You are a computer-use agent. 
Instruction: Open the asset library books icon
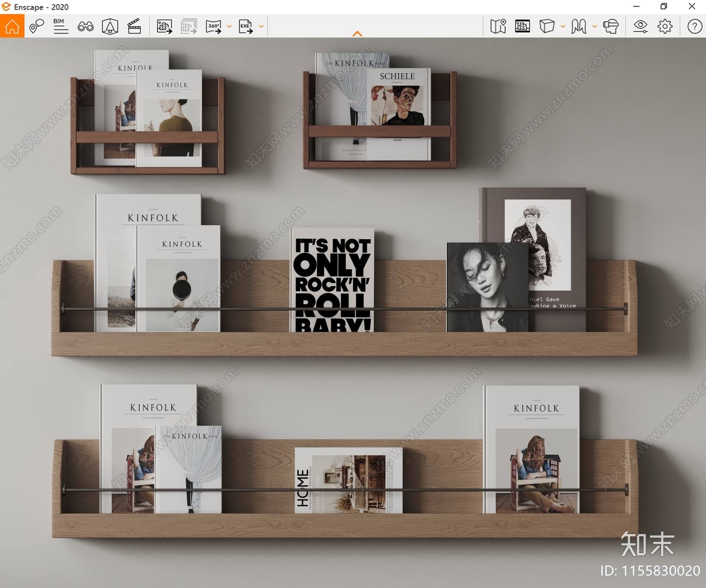(x=579, y=26)
